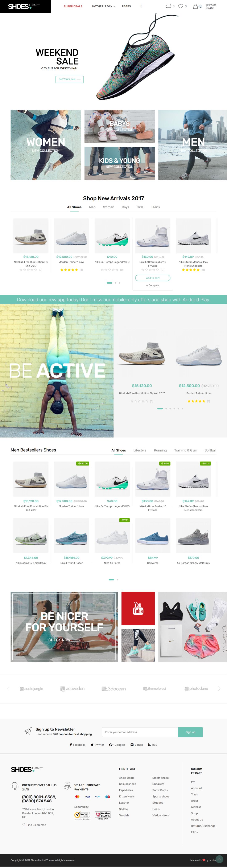Advance brand logos carousel with right chevron
Viewport: 227px width, 868px height.
click(x=219, y=688)
